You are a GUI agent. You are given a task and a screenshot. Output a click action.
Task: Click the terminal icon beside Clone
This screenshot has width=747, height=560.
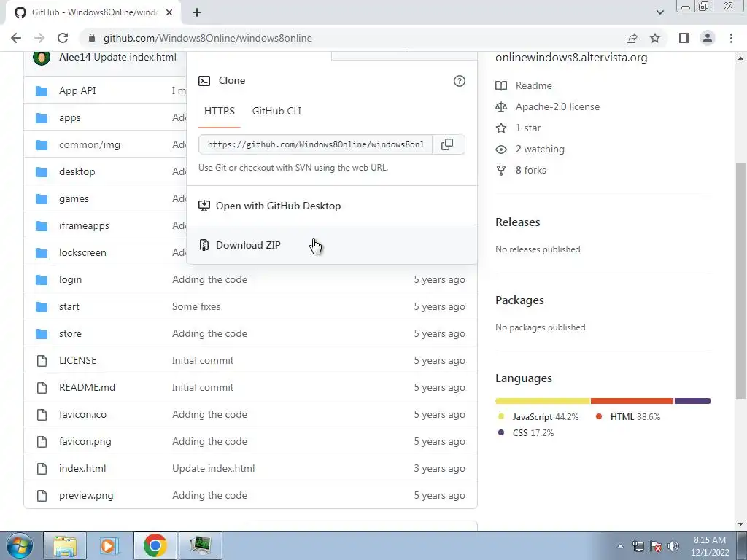click(x=204, y=81)
